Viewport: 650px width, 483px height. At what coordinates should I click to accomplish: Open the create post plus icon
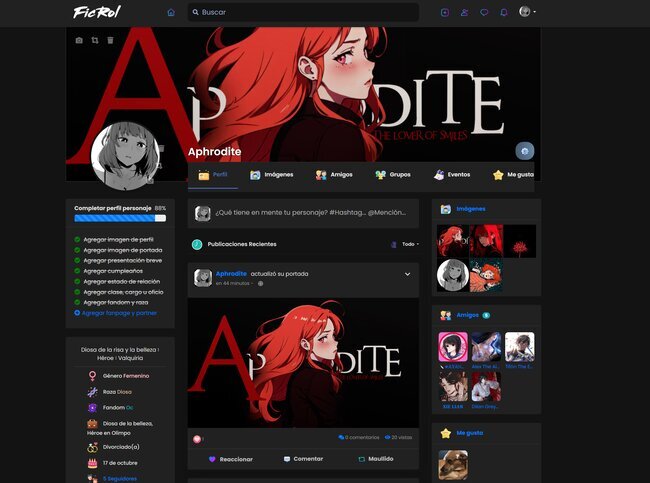coord(445,12)
